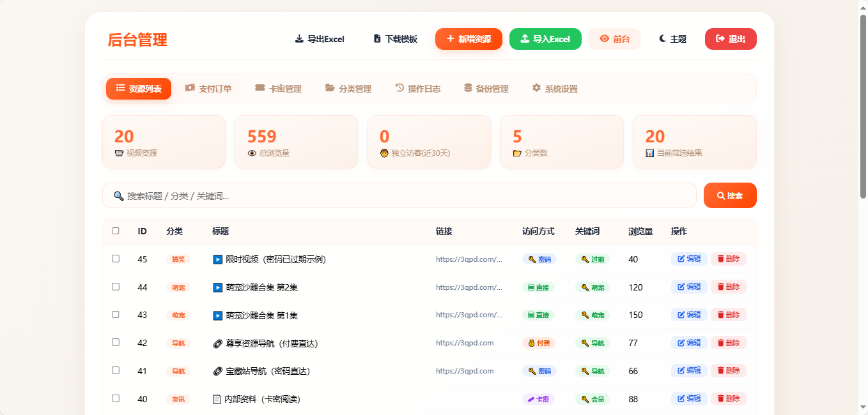
Task: Click the 搞笑 category tag
Action: tap(178, 259)
